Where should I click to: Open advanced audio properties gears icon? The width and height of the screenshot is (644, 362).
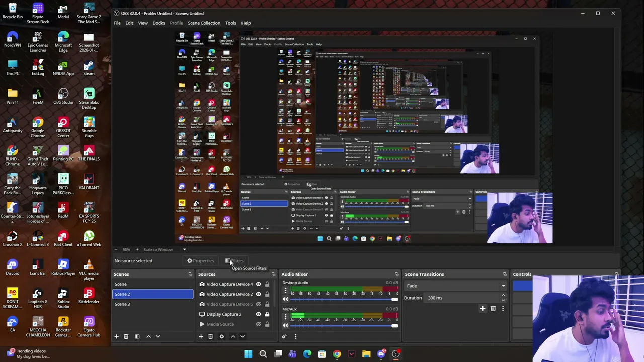coord(284,336)
